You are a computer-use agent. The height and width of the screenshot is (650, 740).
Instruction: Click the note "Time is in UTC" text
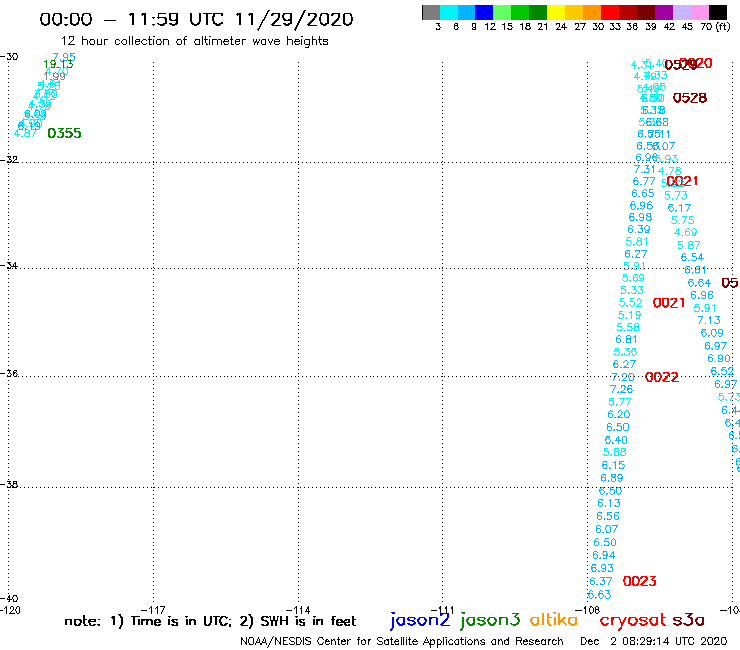181,621
